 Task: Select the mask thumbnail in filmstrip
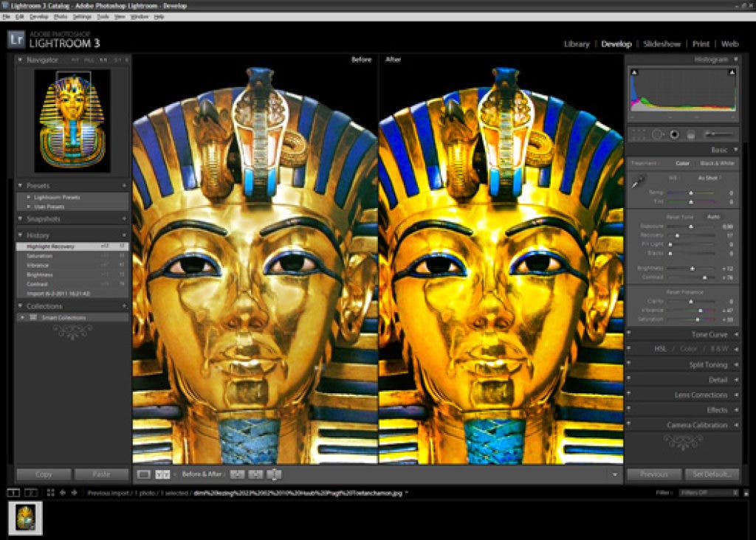(25, 519)
